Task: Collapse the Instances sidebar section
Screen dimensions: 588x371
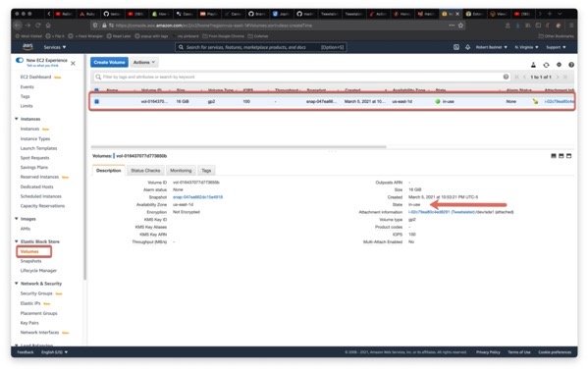Action: [x=16, y=119]
